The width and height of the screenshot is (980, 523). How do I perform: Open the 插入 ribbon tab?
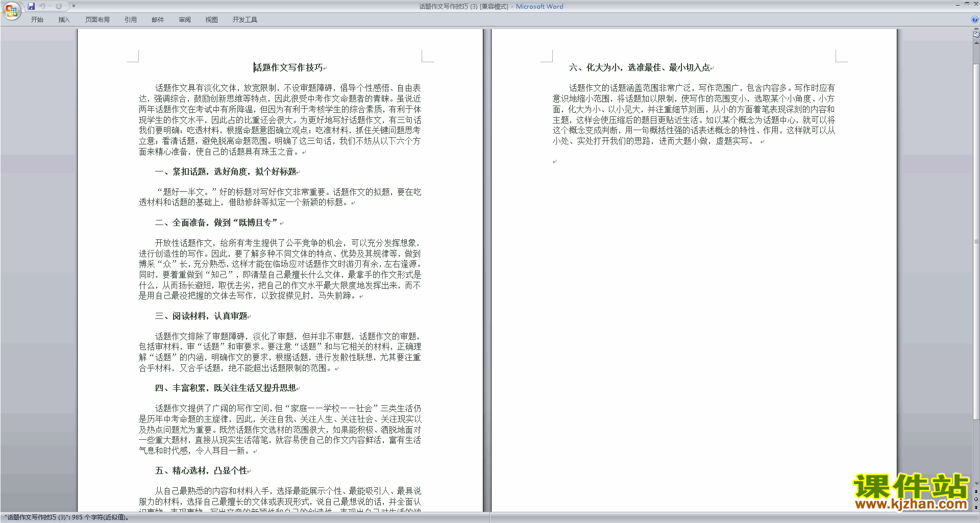64,20
